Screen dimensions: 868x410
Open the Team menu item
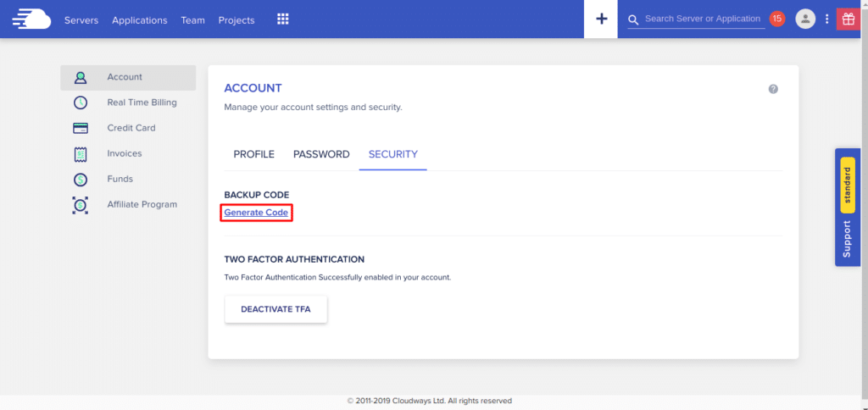(x=192, y=19)
